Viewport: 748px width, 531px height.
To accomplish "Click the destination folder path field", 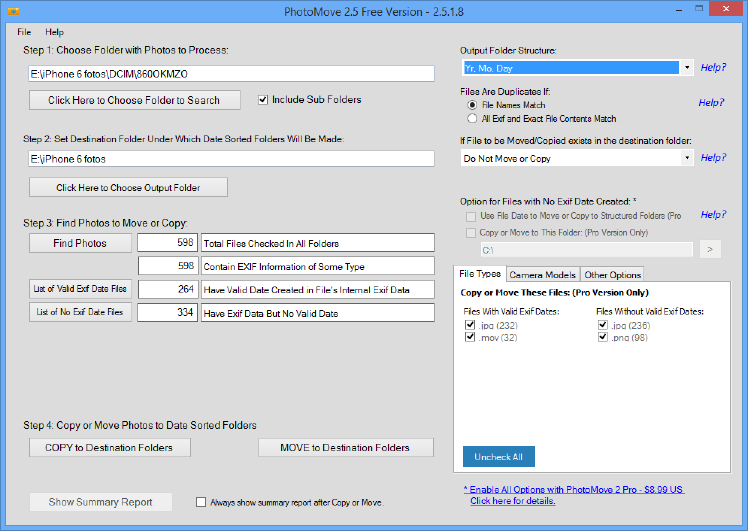I will (231, 159).
